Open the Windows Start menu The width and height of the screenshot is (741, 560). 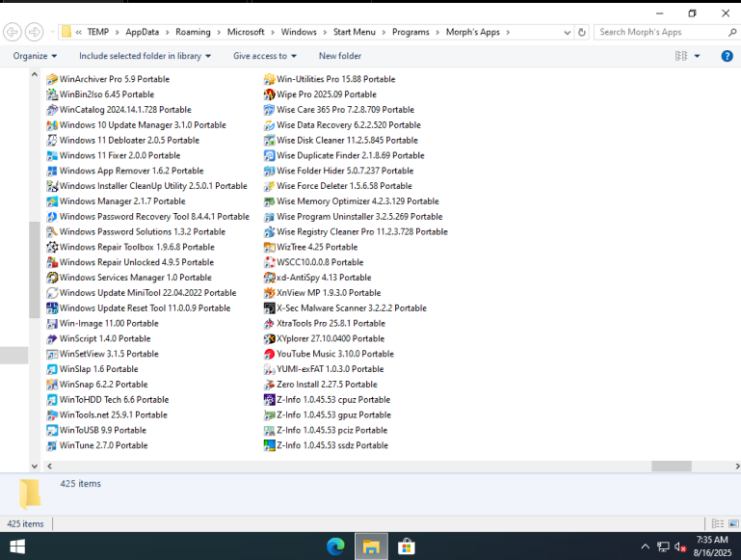(x=17, y=547)
